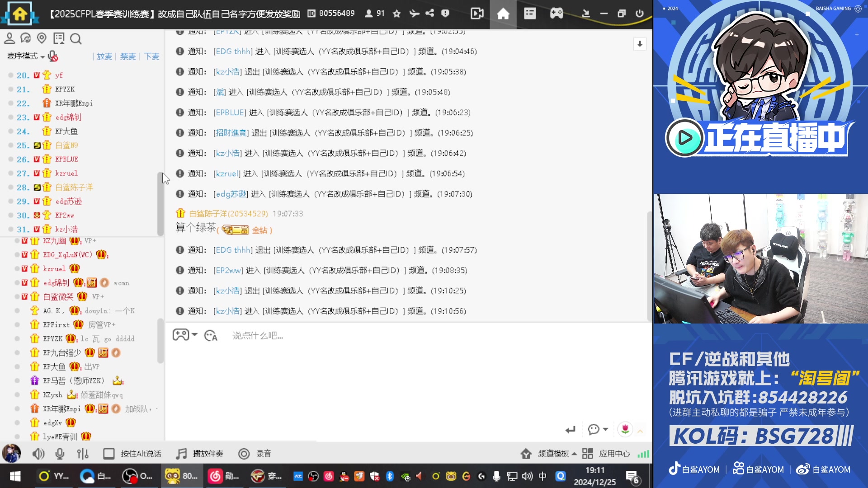Expand the gift panel chevron beside the tulip

coord(640,432)
